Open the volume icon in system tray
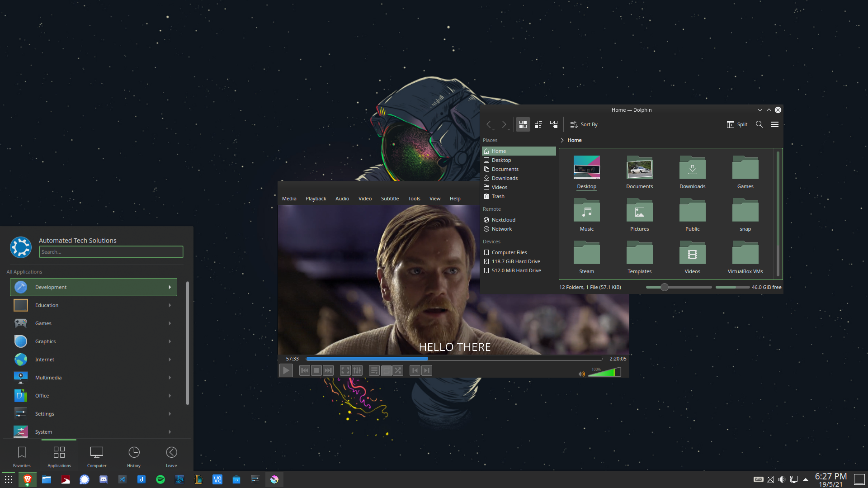Image resolution: width=868 pixels, height=488 pixels. click(x=782, y=479)
